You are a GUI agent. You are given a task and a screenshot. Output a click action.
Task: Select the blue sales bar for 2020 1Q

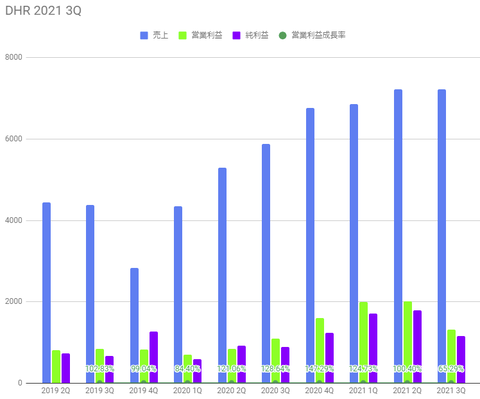[x=178, y=295]
